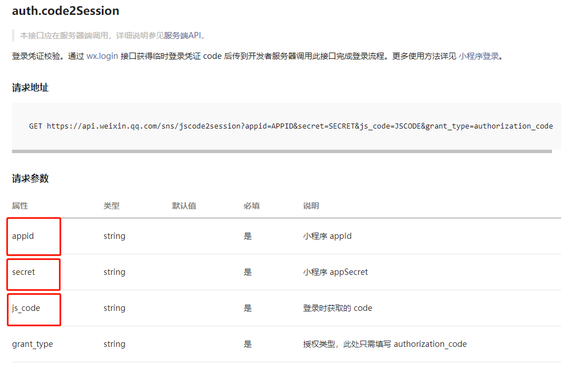This screenshot has height=372, width=588.
Task: Select the auth.code2Session page title
Action: click(x=66, y=10)
